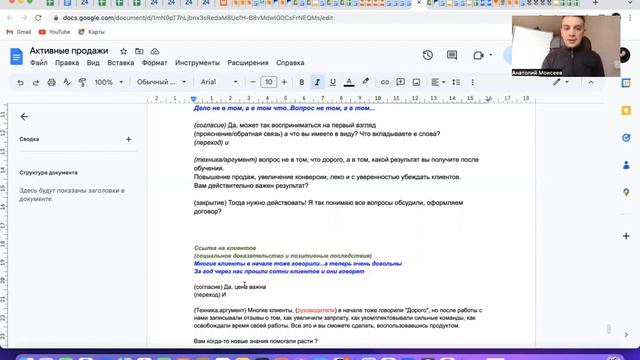
Task: Open the comments history icon
Action: (452, 55)
